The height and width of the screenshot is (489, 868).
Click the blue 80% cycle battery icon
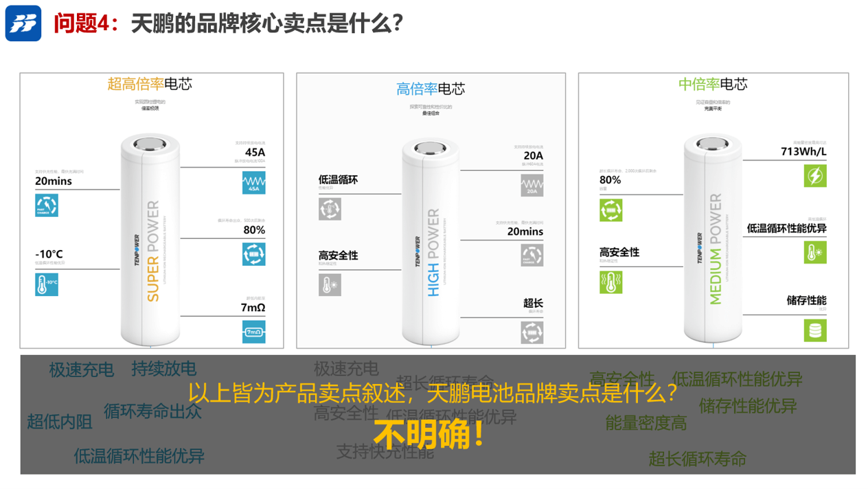[x=253, y=254]
